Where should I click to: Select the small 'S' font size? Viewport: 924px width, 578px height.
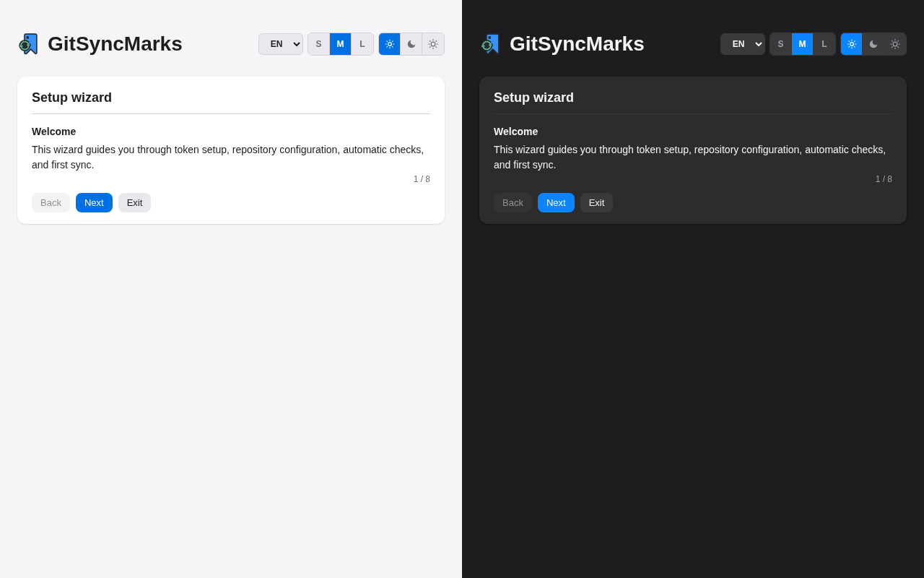tap(318, 44)
